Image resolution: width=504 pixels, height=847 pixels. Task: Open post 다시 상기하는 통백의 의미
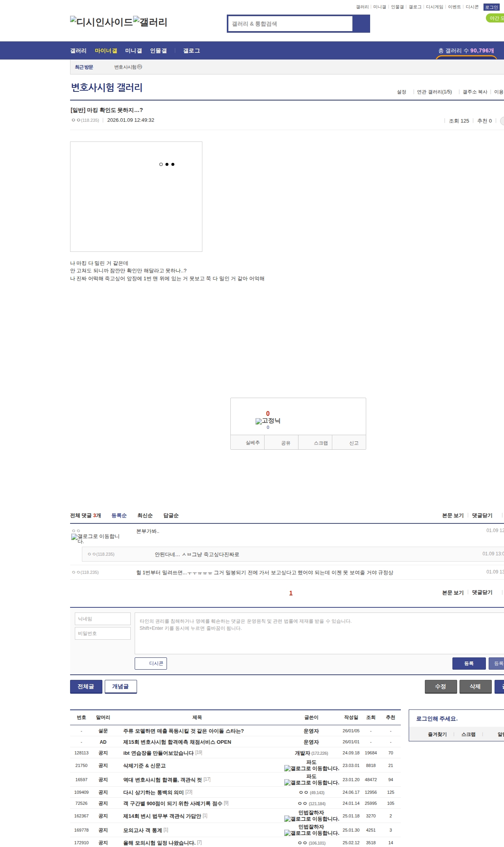click(154, 792)
